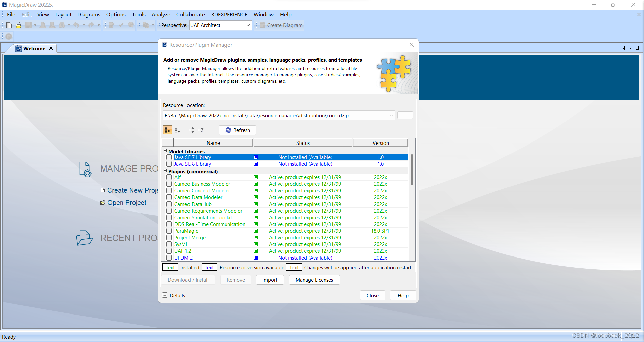Image resolution: width=644 pixels, height=342 pixels.
Task: Open the Analyze menu
Action: click(x=161, y=15)
